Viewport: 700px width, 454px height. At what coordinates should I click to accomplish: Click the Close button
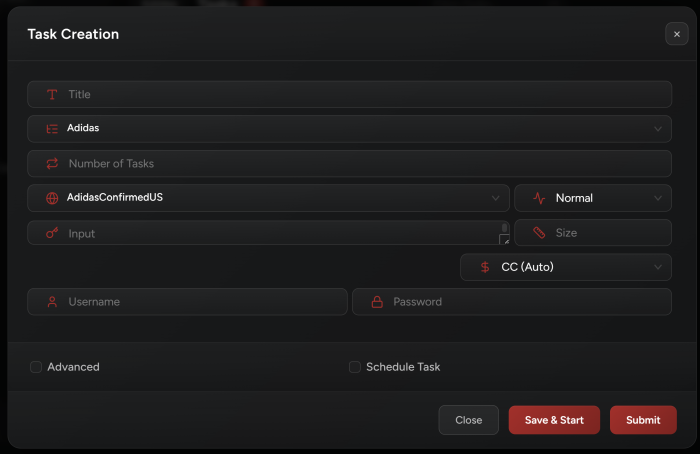click(x=468, y=420)
